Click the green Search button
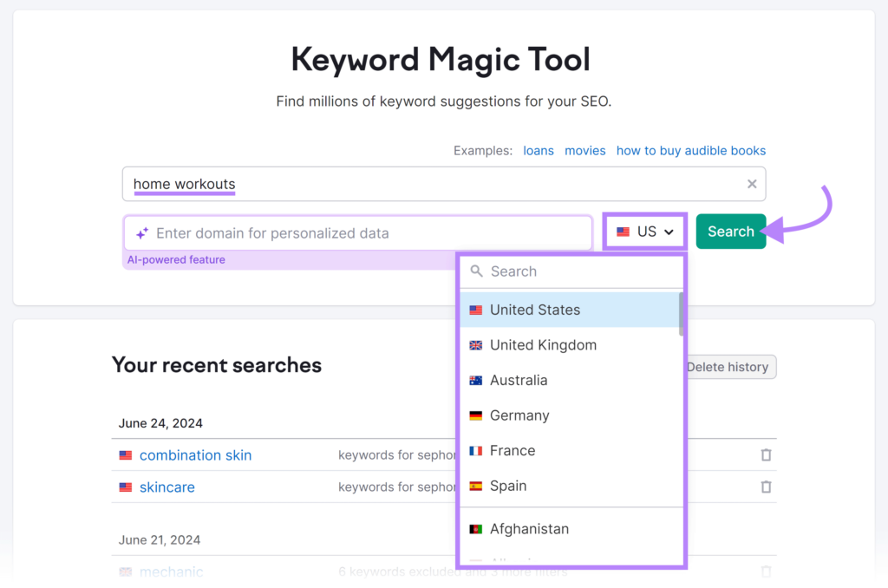 pos(730,231)
